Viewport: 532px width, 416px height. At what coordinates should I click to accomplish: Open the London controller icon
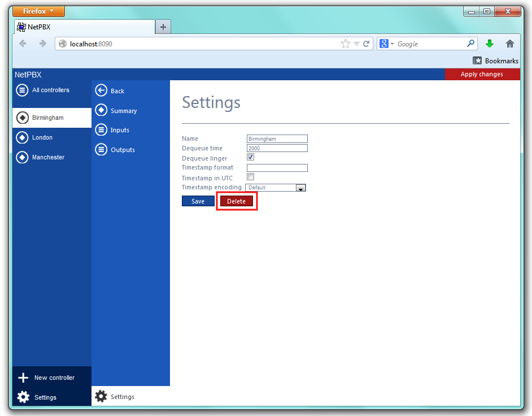pyautogui.click(x=22, y=137)
